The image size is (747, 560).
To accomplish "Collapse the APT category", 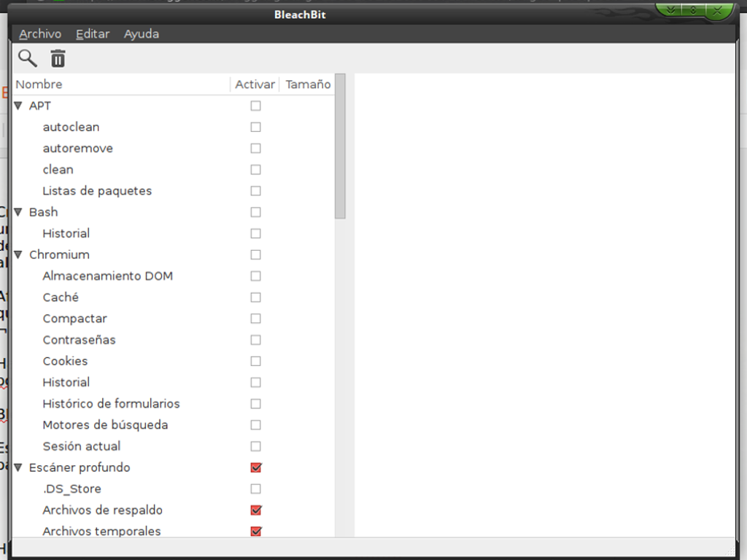I will 18,105.
